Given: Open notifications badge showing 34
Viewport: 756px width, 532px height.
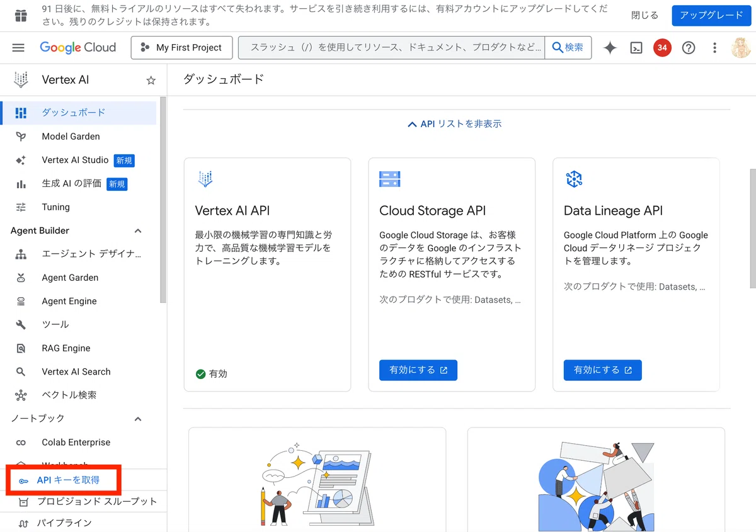Looking at the screenshot, I should click(x=662, y=48).
